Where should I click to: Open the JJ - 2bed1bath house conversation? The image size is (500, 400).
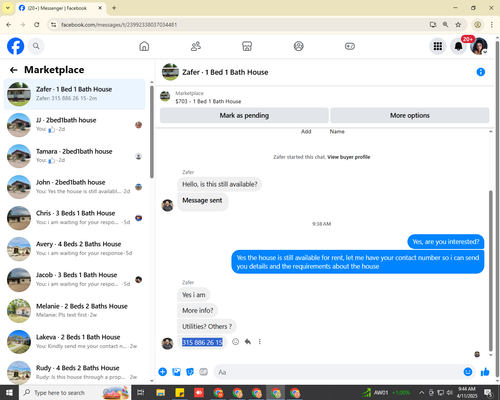(74, 125)
